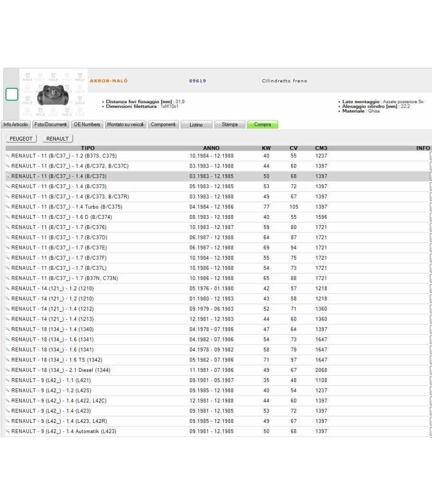Click the 105 CV value
432x504 pixels.
(x=294, y=207)
